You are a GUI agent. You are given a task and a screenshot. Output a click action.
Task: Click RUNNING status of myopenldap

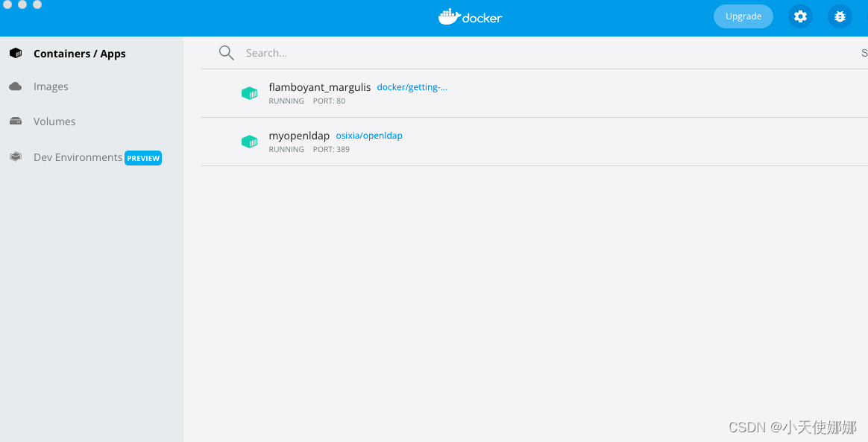pos(286,149)
